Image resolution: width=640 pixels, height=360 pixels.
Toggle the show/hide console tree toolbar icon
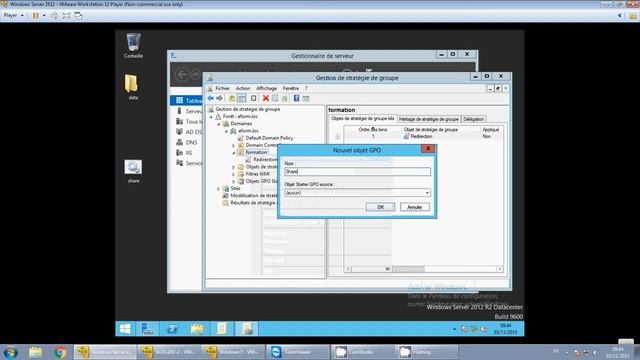click(242, 98)
